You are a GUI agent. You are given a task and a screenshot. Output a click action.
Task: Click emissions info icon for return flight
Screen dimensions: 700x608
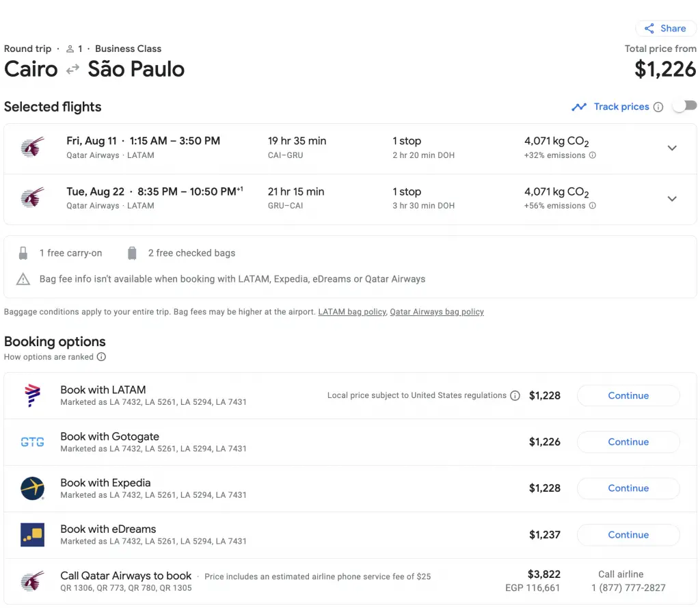tap(593, 206)
